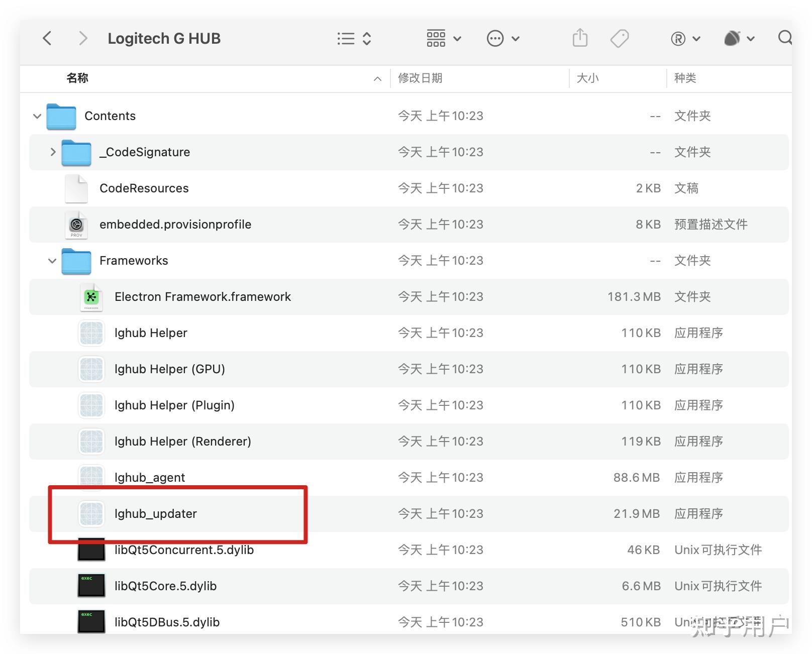Click the CodeResources file name
The width and height of the screenshot is (812, 654).
point(144,188)
